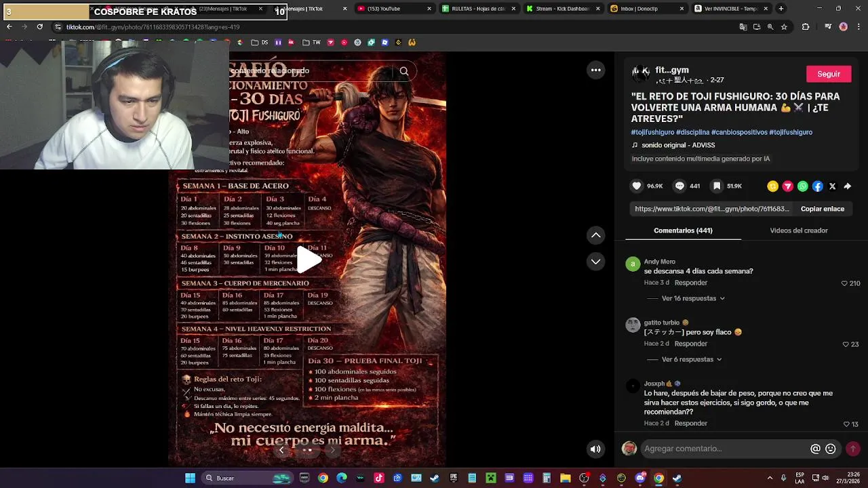Screen dimensions: 868x488
Task: Open the emoji picker in comment box
Action: click(831, 449)
